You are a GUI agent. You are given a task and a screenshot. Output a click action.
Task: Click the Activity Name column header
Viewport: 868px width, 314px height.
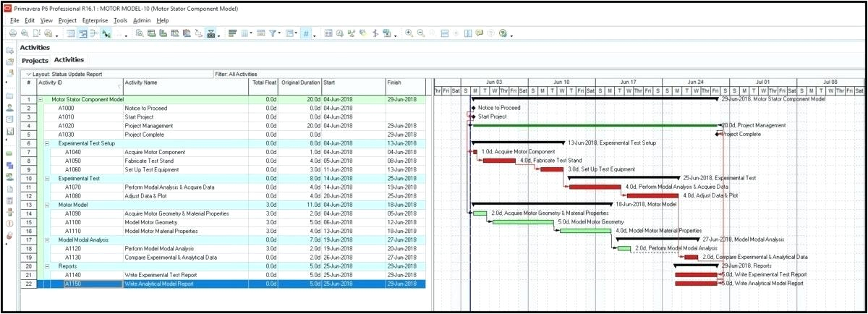point(141,82)
